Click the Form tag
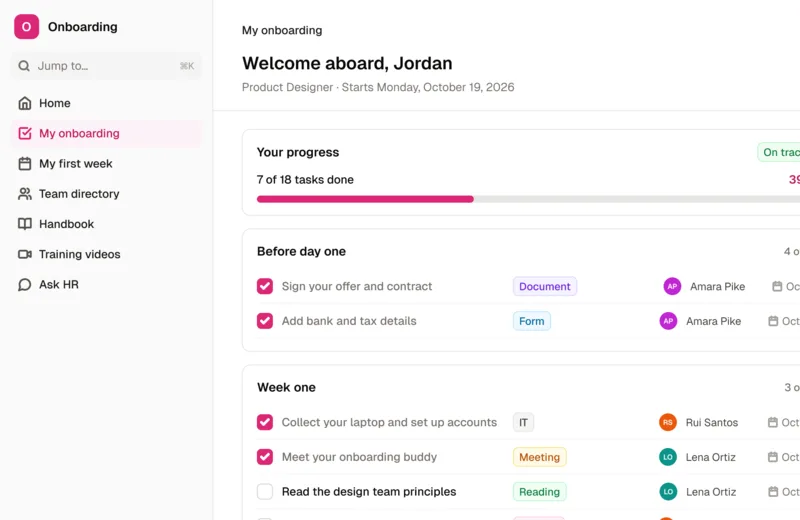The image size is (800, 520). click(x=532, y=321)
